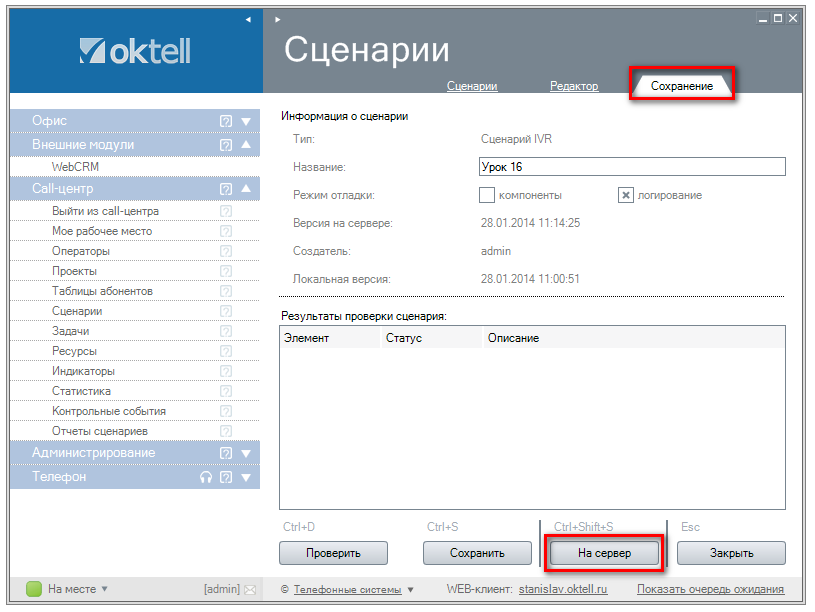Collapse the Внешние модули section

(x=245, y=145)
